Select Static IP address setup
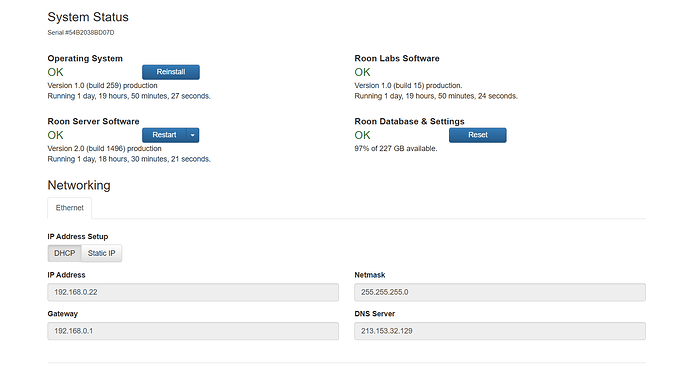690x370 pixels. [x=102, y=253]
